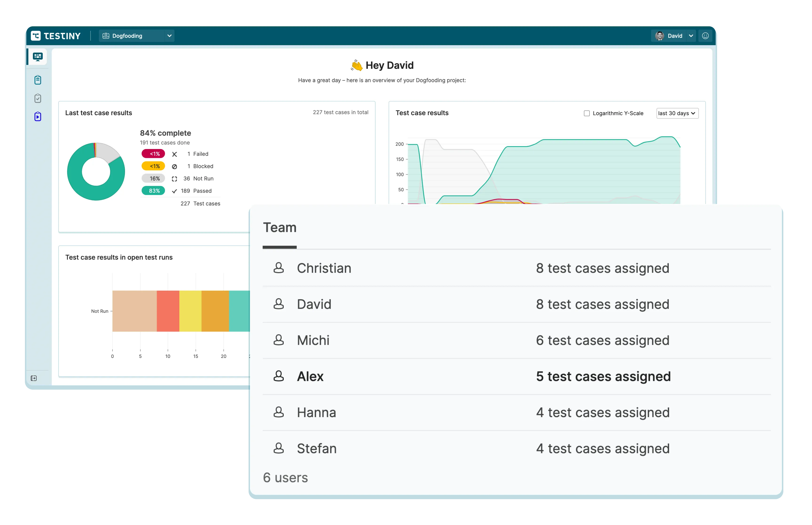
Task: Click the collapse sidebar icon at bottom
Action: click(34, 378)
